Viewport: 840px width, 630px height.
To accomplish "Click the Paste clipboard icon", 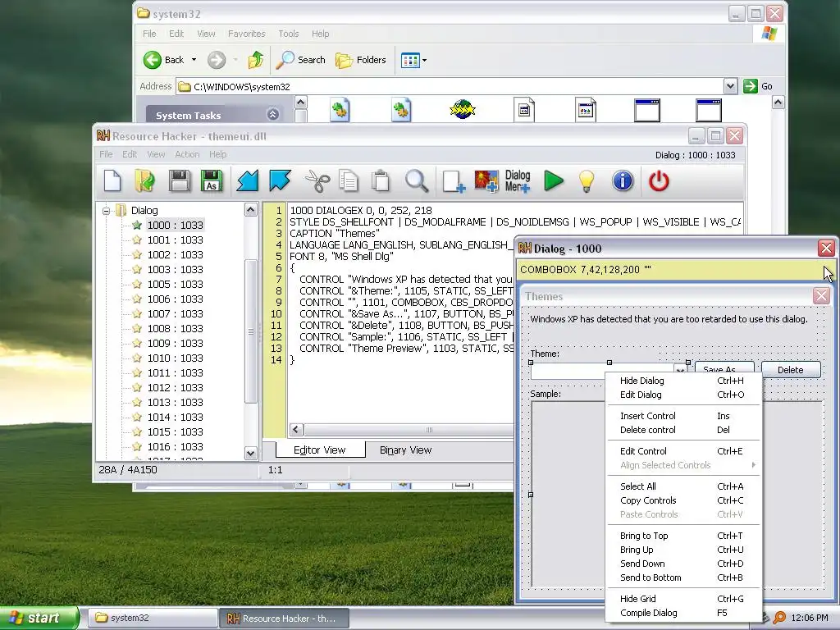I will point(381,181).
